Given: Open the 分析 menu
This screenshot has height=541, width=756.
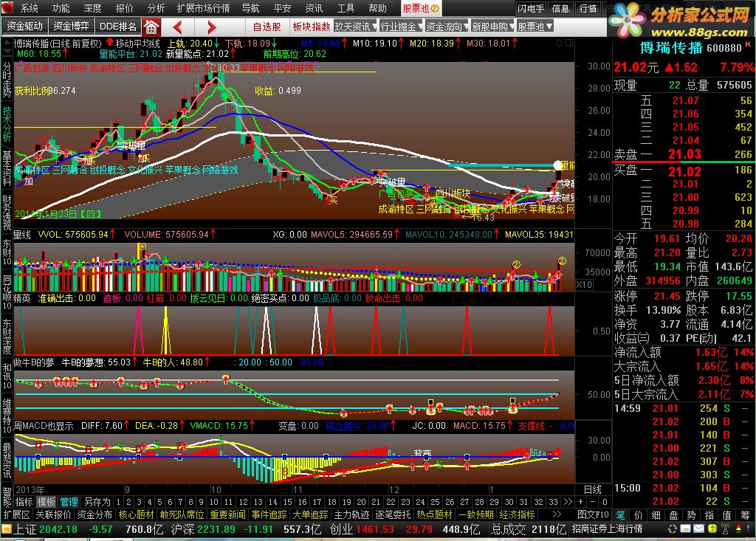Looking at the screenshot, I should (156, 8).
